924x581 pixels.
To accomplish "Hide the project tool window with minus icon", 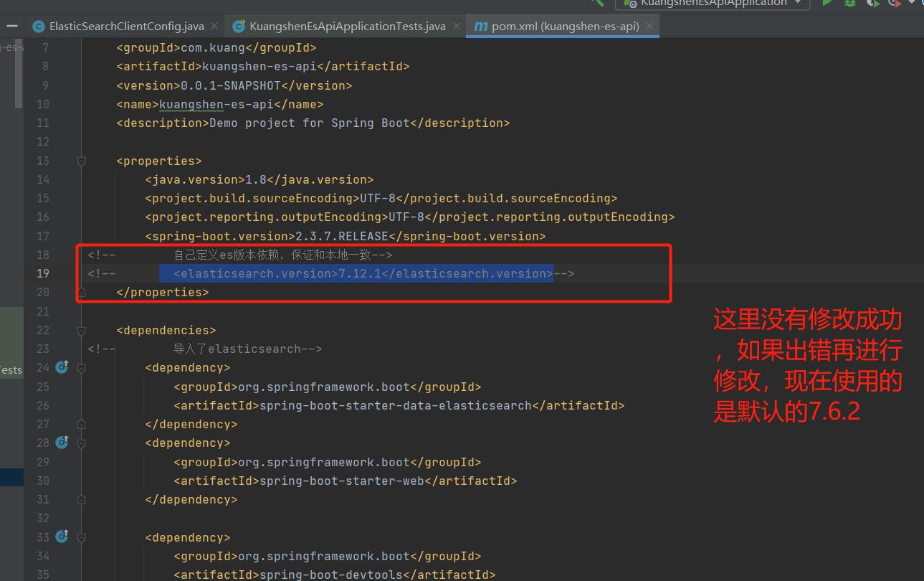I will point(11,26).
